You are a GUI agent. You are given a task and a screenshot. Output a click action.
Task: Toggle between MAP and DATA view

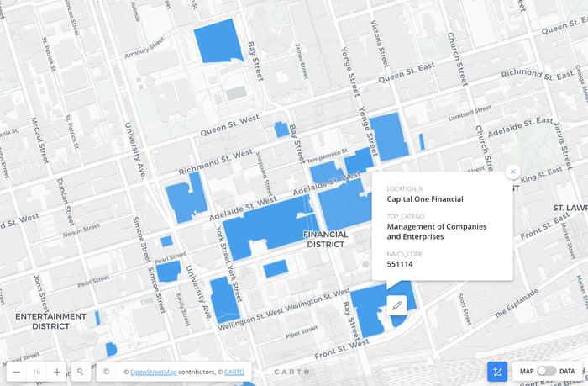click(546, 372)
